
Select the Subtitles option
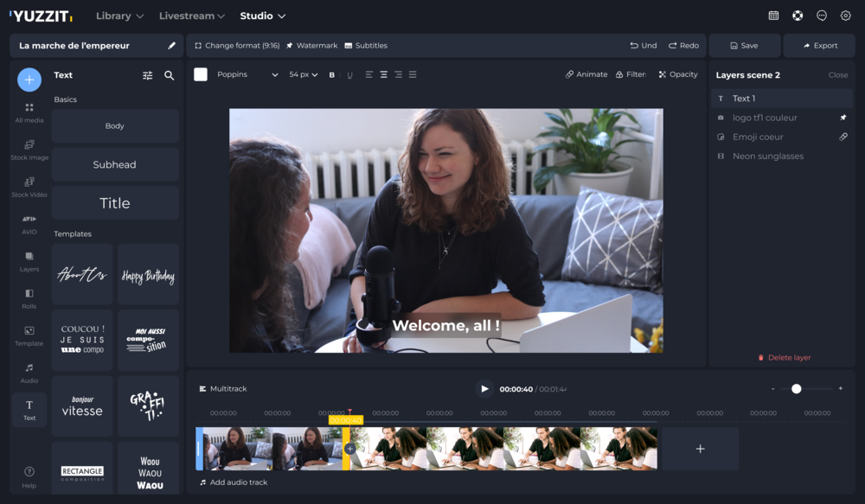(x=366, y=46)
